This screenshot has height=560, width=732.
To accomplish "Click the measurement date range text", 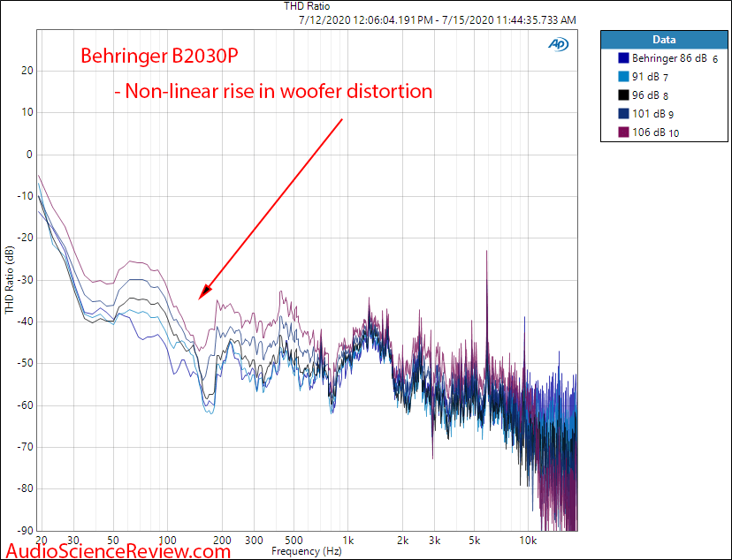I will click(x=437, y=20).
